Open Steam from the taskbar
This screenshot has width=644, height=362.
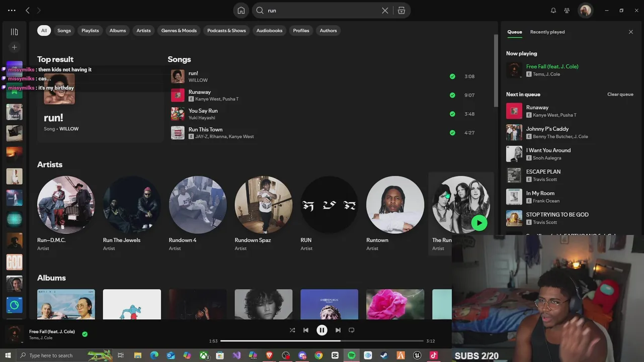click(x=384, y=355)
